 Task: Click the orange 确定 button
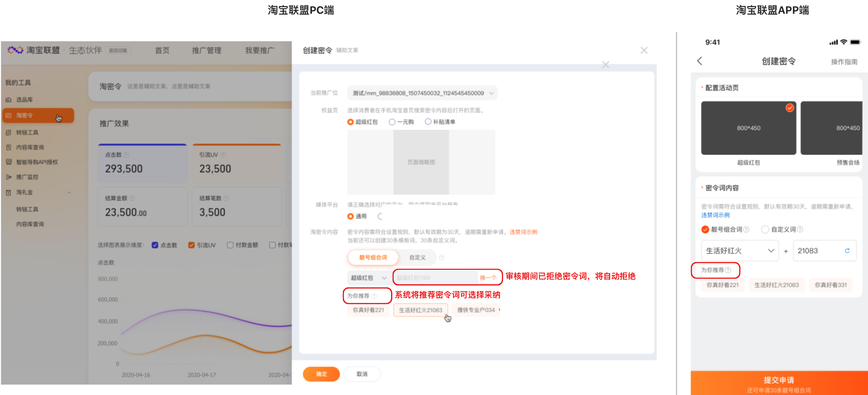(321, 374)
